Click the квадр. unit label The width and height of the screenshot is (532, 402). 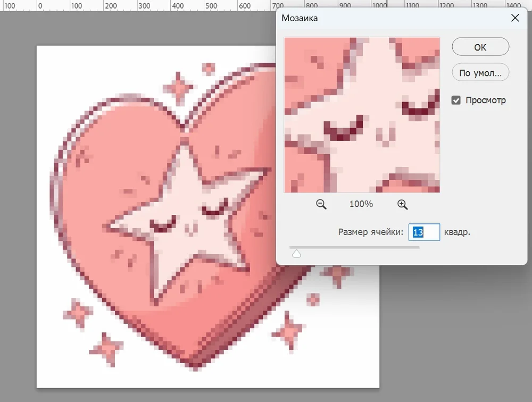[x=457, y=232]
